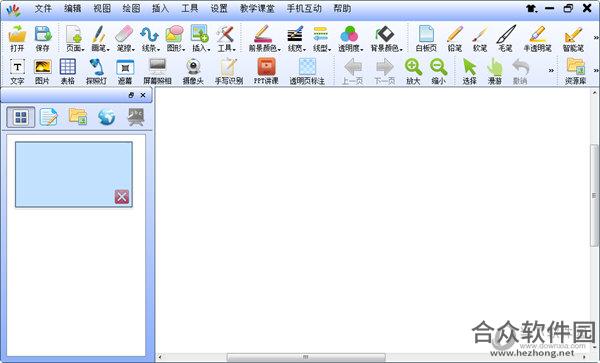The width and height of the screenshot is (600, 363).
Task: Open the Camera (摄像头) tool
Action: (193, 70)
